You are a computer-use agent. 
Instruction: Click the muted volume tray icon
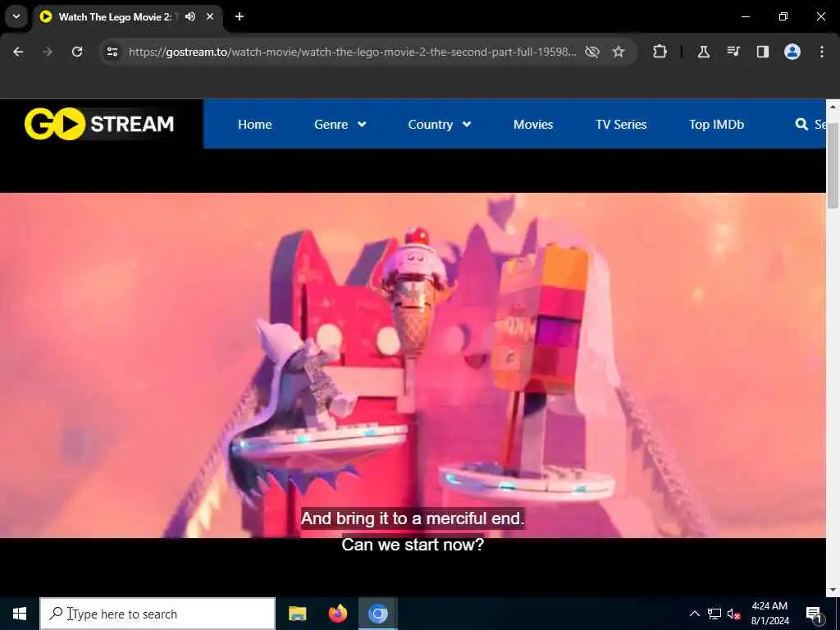734,614
